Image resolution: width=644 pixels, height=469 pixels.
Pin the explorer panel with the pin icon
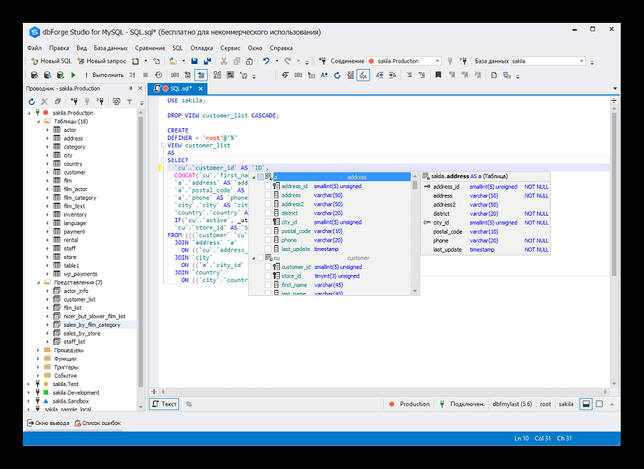coord(131,88)
